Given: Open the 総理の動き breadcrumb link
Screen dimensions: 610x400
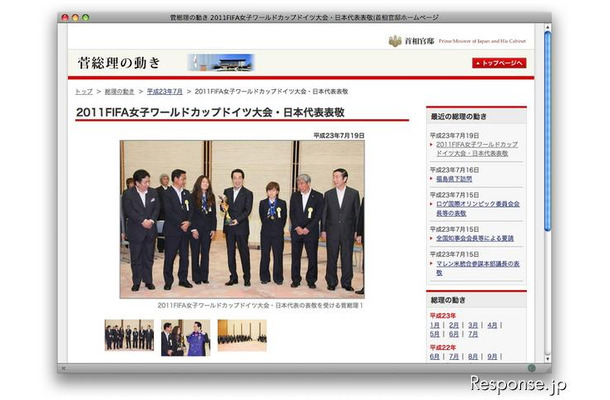Looking at the screenshot, I should coord(119,91).
